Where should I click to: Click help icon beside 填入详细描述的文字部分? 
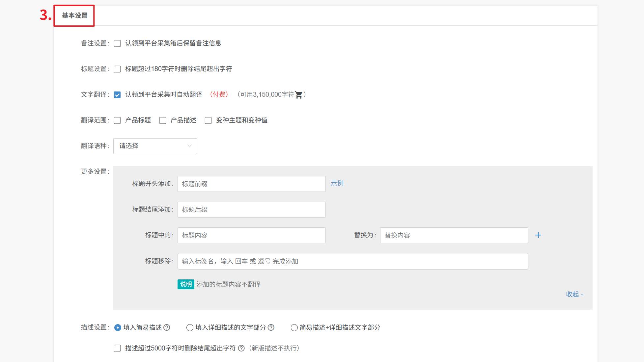pos(271,327)
